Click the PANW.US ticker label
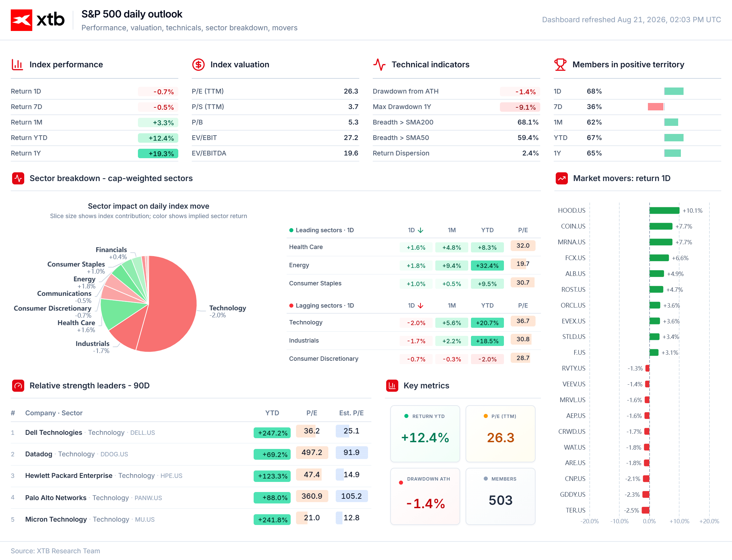 (x=148, y=498)
